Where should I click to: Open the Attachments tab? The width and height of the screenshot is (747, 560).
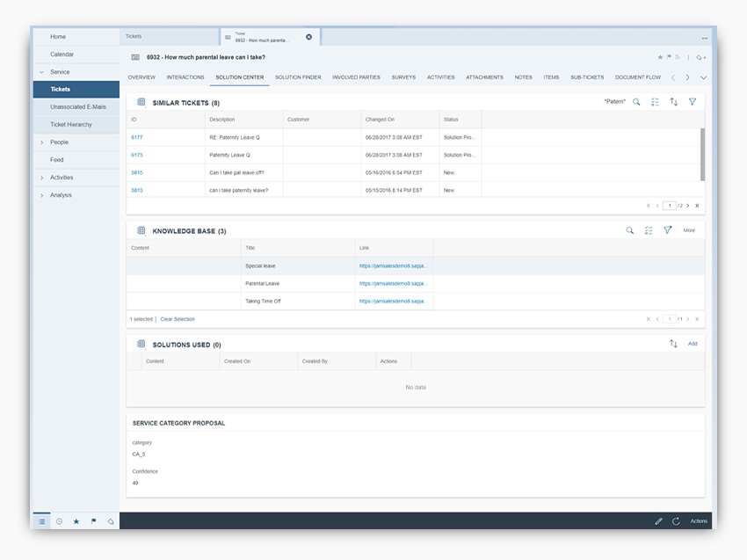[484, 77]
